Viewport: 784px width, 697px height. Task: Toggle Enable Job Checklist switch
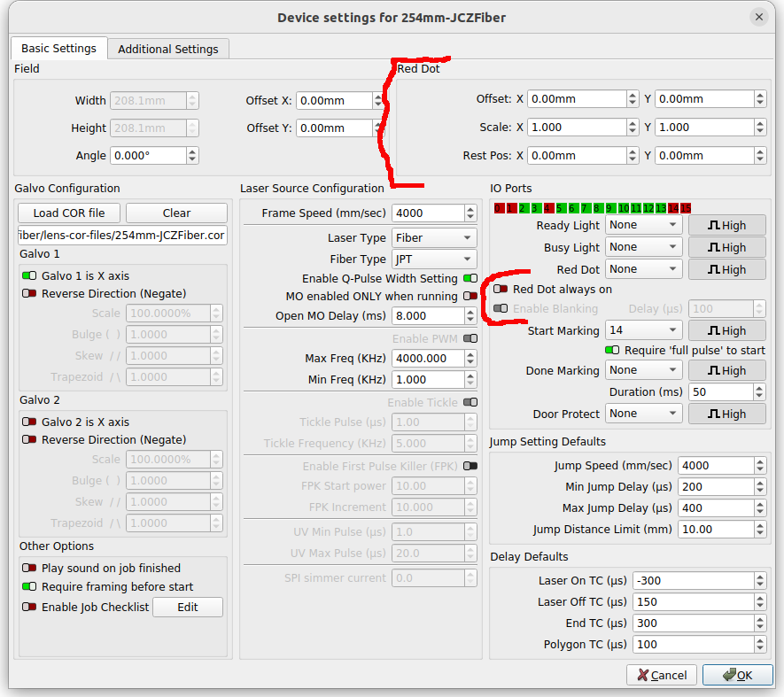[29, 607]
